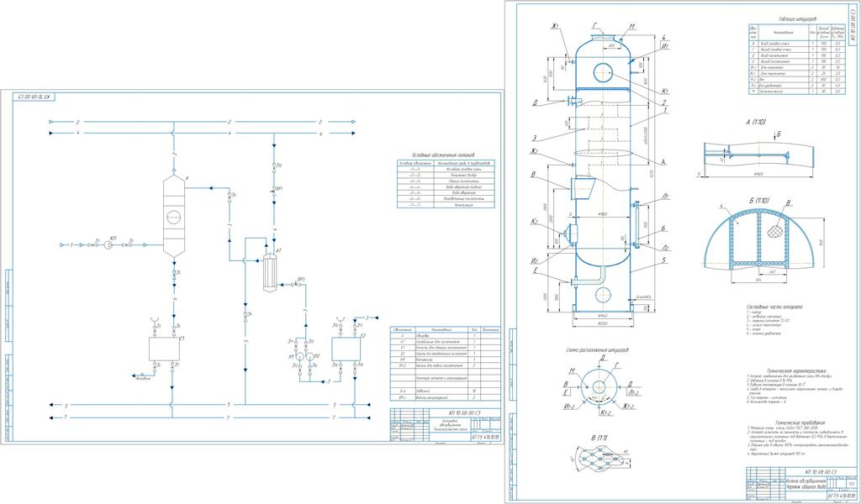Click the Л2 level gauge nozzle callout

664,248
